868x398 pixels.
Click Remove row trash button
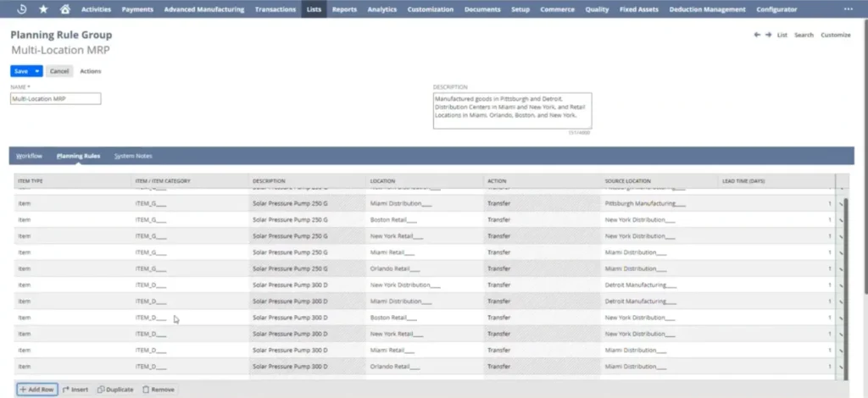point(159,390)
